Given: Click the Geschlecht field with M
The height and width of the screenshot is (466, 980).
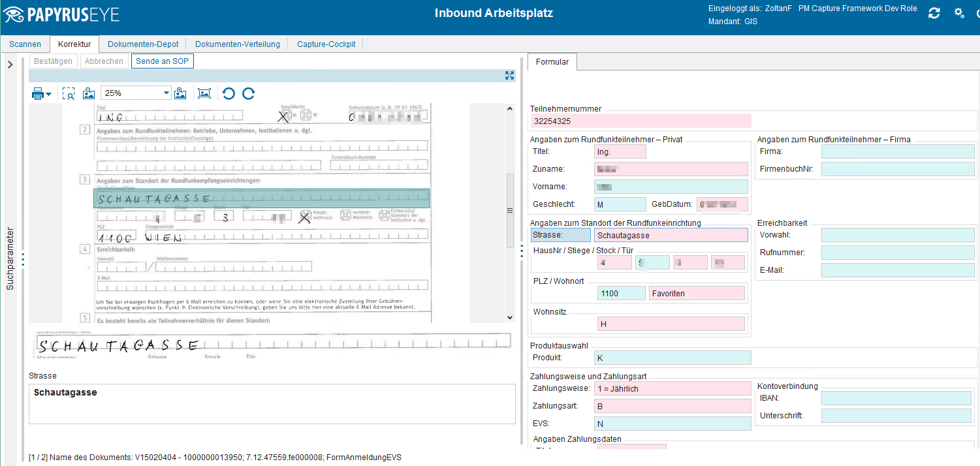Looking at the screenshot, I should pyautogui.click(x=620, y=204).
